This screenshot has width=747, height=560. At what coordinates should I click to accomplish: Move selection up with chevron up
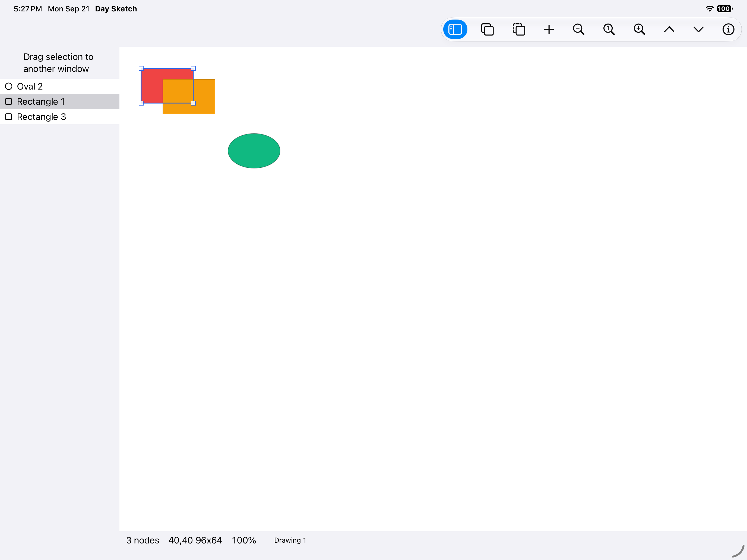pos(669,29)
